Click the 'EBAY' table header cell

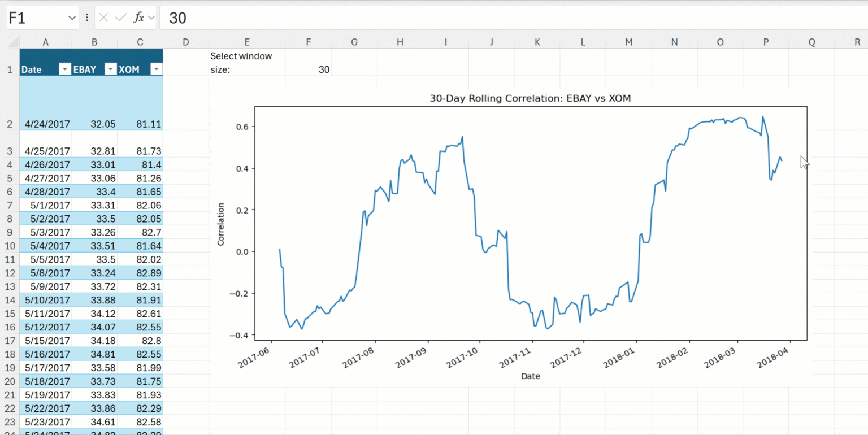[x=94, y=62]
